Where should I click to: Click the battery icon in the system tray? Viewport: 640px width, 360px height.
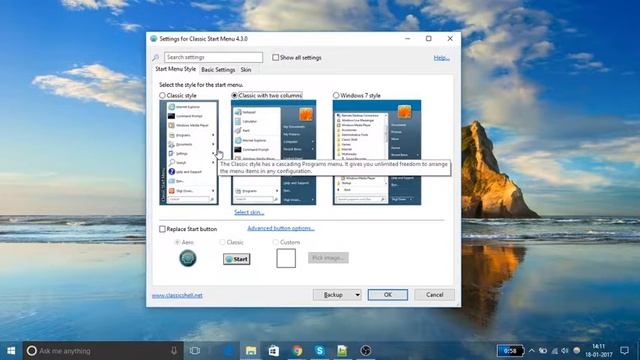pyautogui.click(x=543, y=351)
